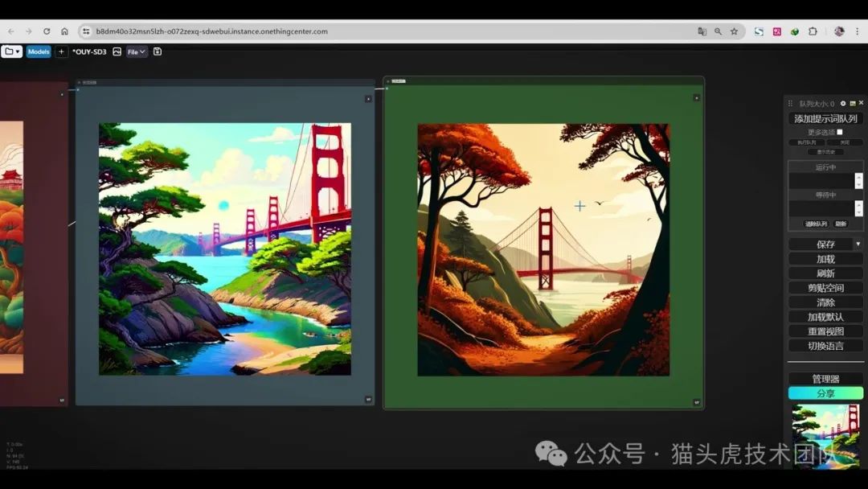Click the 切换语言 button

pyautogui.click(x=825, y=346)
